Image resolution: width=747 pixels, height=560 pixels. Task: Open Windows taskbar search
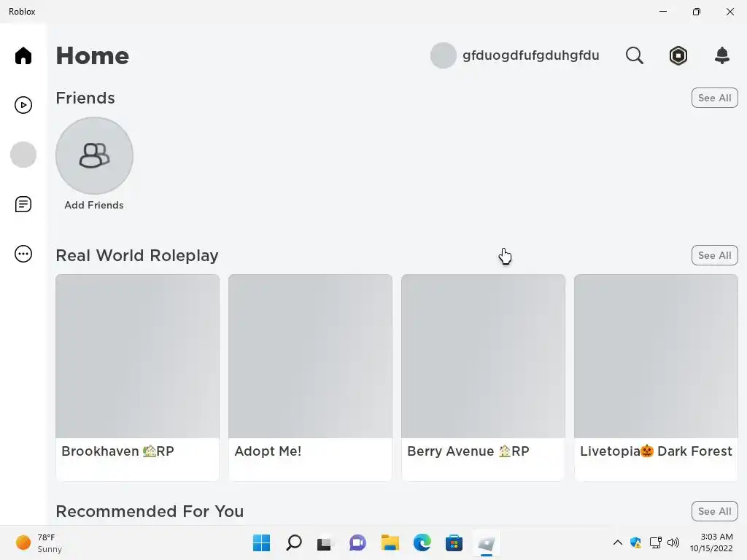pyautogui.click(x=293, y=542)
